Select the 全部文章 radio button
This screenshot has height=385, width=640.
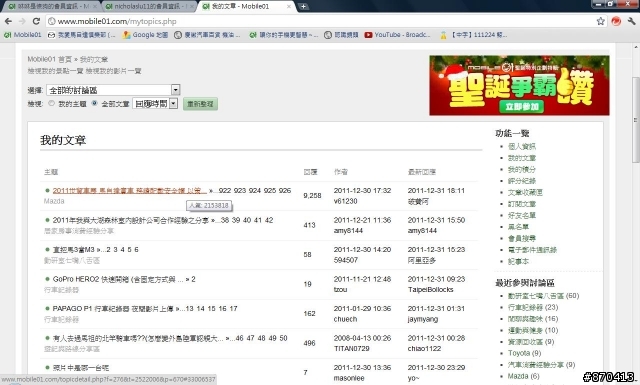pos(95,103)
